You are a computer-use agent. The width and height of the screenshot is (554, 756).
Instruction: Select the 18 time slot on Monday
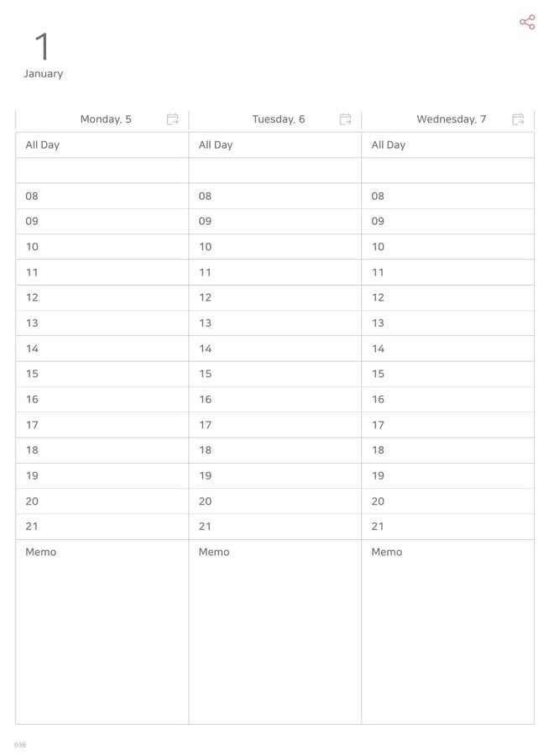coord(102,450)
